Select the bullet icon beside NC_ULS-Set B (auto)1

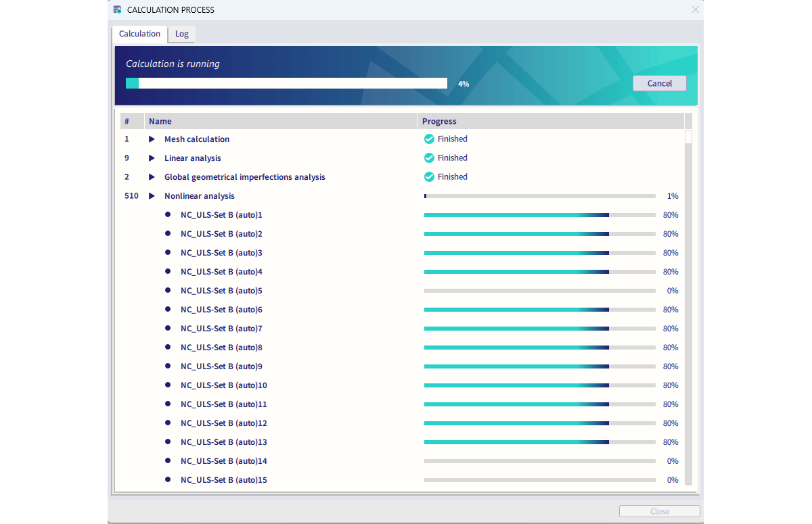point(167,214)
